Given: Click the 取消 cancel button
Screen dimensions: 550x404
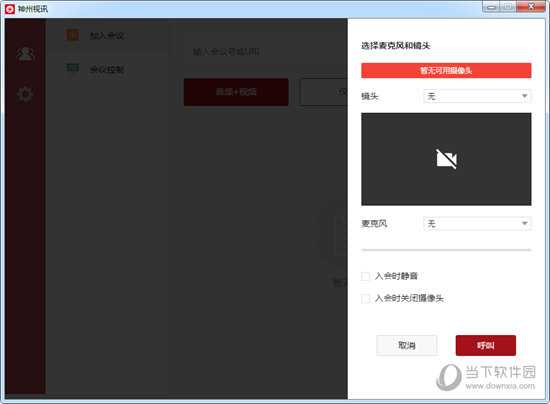Looking at the screenshot, I should click(x=407, y=345).
